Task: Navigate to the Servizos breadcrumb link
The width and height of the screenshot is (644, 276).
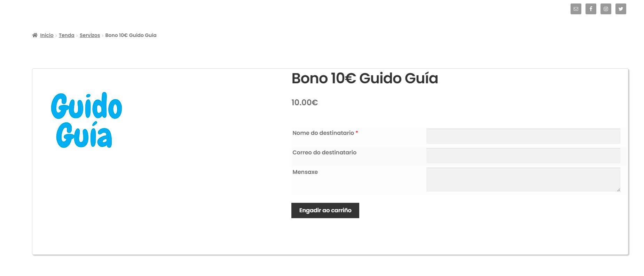Action: (90, 35)
